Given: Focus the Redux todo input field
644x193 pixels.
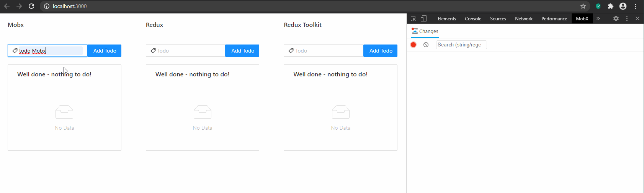Looking at the screenshot, I should [x=185, y=51].
